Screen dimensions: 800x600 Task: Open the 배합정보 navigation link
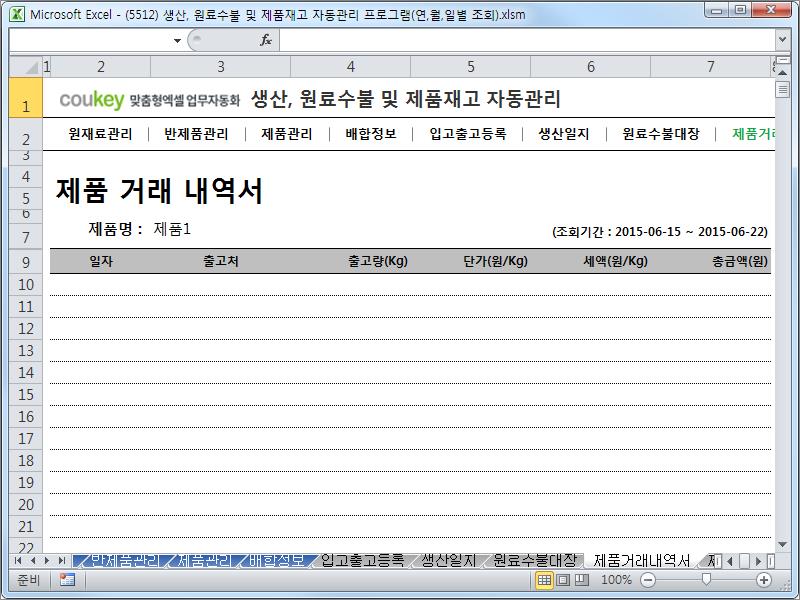coord(371,134)
